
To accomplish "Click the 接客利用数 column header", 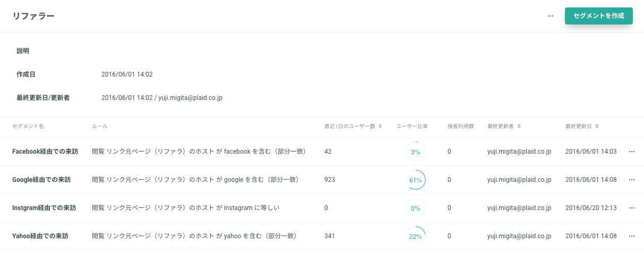I will coord(461,127).
